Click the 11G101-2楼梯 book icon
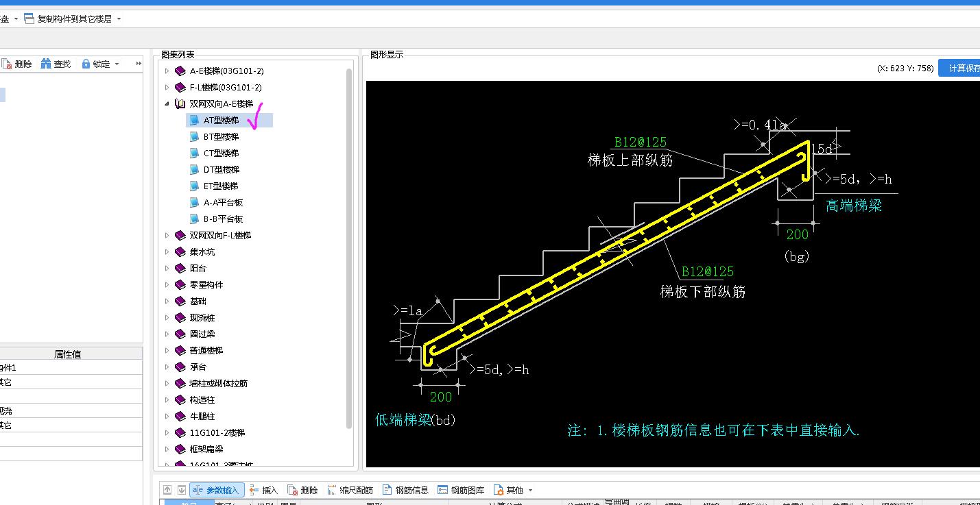 tap(180, 432)
